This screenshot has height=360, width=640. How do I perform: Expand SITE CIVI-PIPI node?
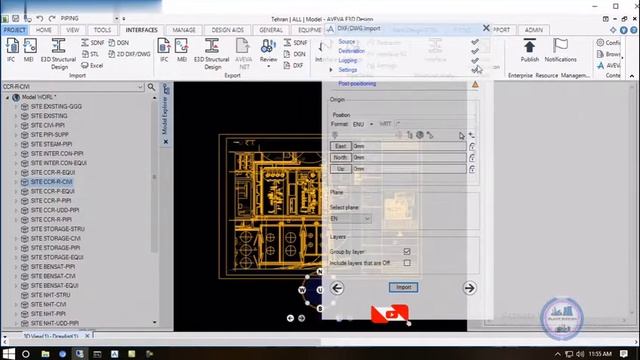click(16, 126)
